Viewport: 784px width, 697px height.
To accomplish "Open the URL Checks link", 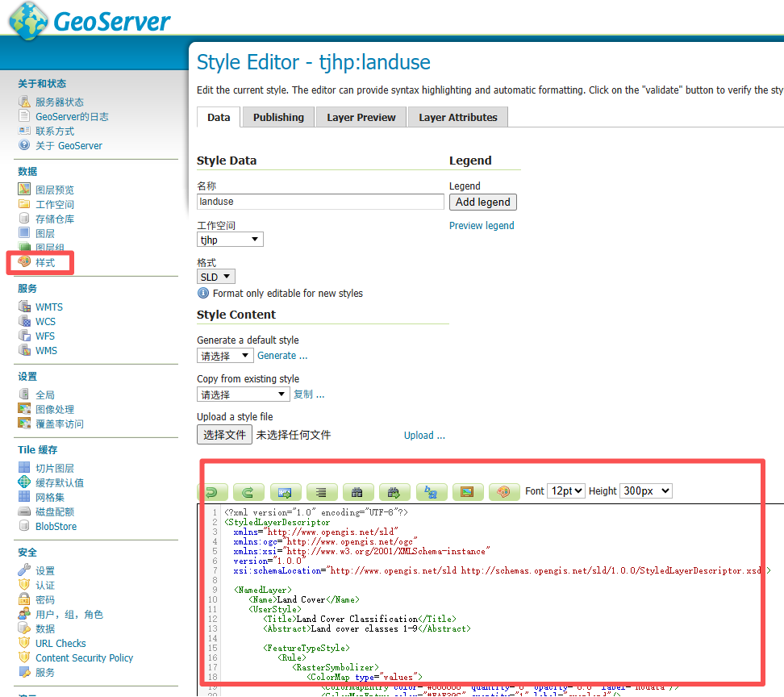I will pos(60,643).
